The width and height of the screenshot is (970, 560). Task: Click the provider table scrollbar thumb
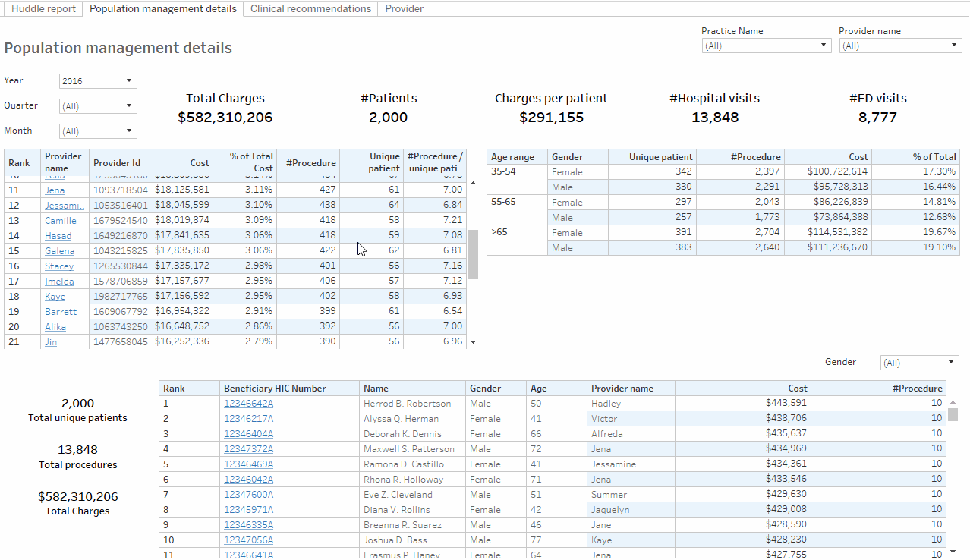coord(474,254)
